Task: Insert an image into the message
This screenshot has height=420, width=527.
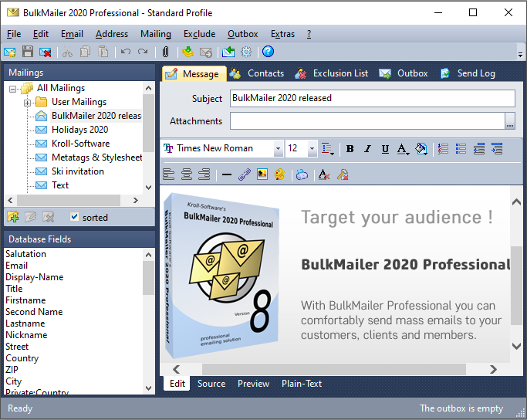Action: click(262, 174)
